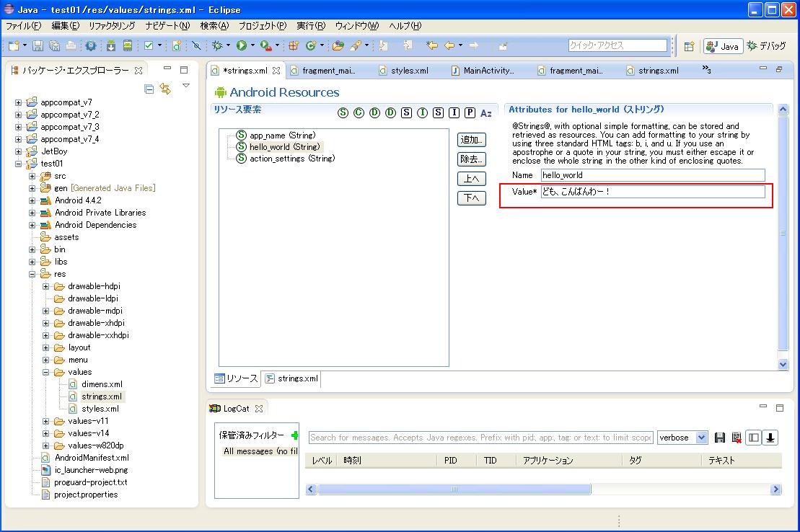Click the Az alphabetical sort icon
Screen dimensions: 800x532
click(x=485, y=113)
